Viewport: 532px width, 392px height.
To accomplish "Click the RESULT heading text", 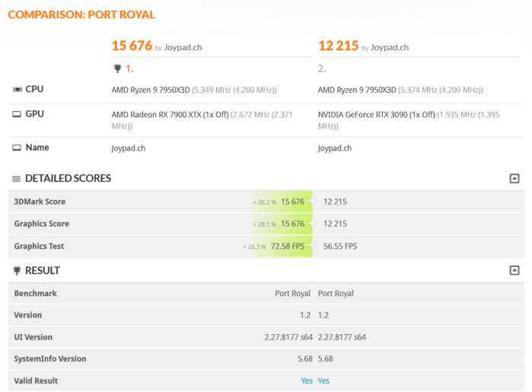I will tap(43, 270).
